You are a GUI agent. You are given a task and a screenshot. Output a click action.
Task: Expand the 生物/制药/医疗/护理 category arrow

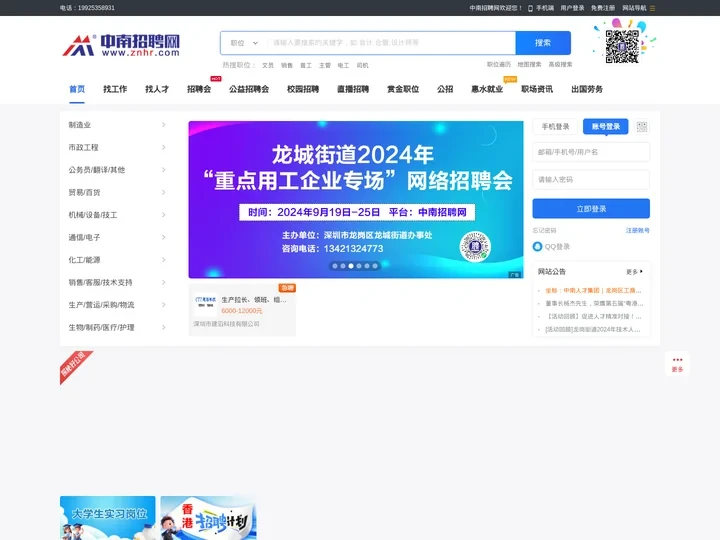coord(163,327)
